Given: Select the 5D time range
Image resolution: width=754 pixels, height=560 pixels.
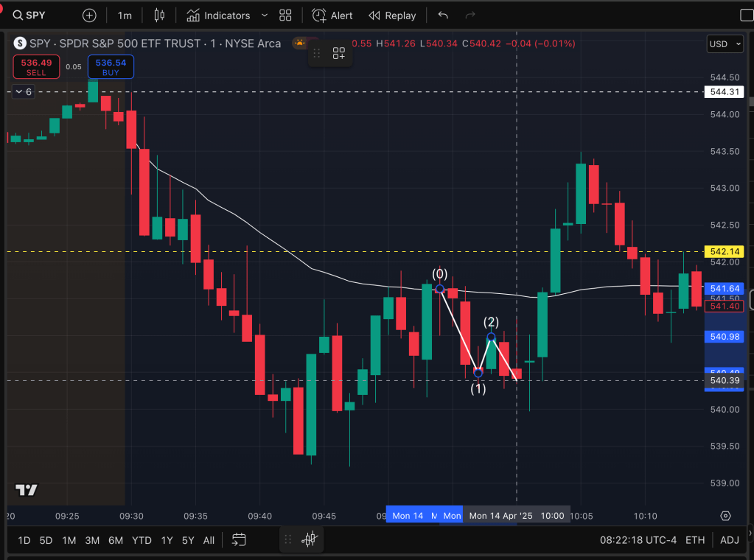Looking at the screenshot, I should pos(46,540).
